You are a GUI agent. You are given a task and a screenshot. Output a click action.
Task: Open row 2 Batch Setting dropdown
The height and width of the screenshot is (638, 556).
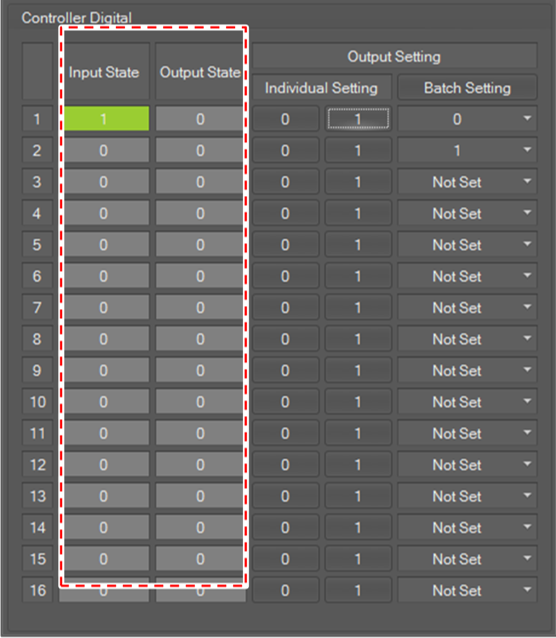467,150
